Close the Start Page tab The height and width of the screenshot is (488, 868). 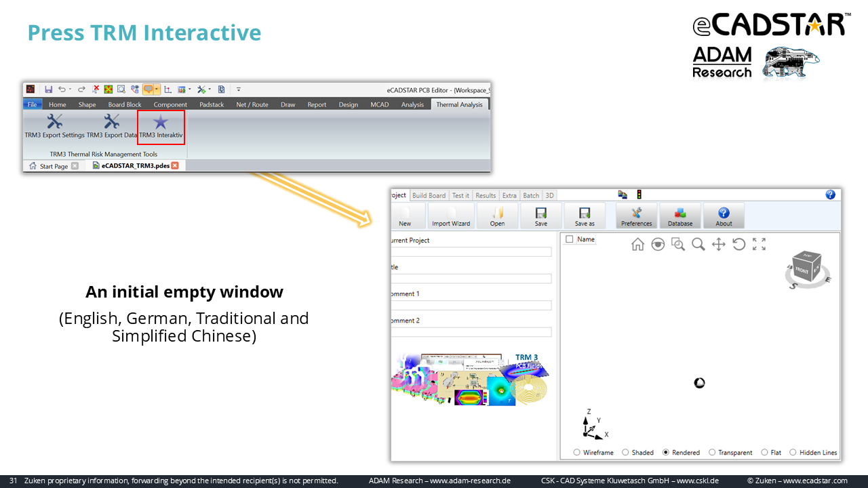[75, 166]
